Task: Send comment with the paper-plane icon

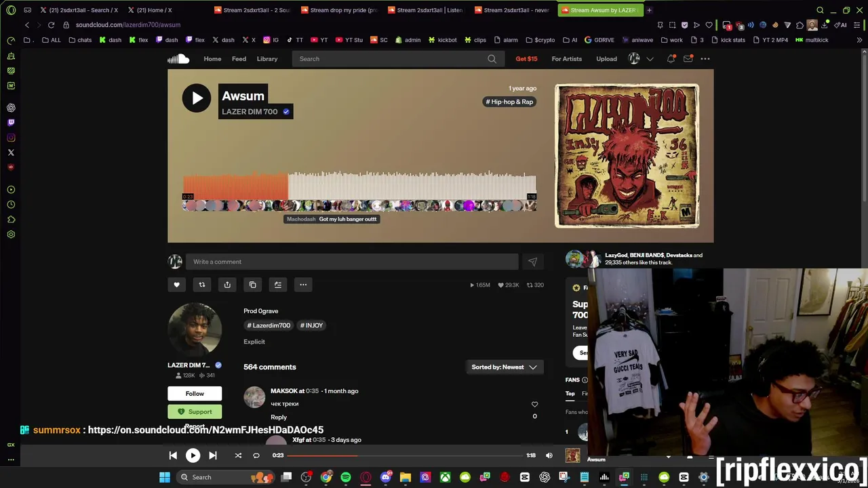Action: [x=532, y=262]
